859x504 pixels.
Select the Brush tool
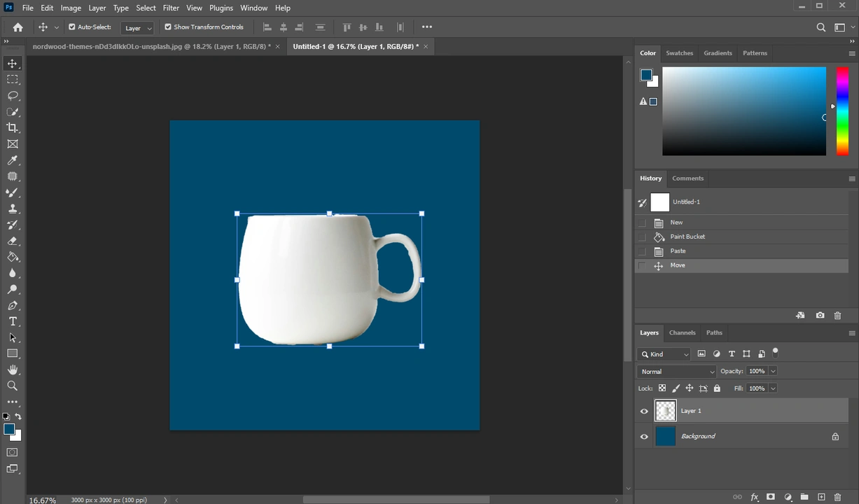point(13,192)
